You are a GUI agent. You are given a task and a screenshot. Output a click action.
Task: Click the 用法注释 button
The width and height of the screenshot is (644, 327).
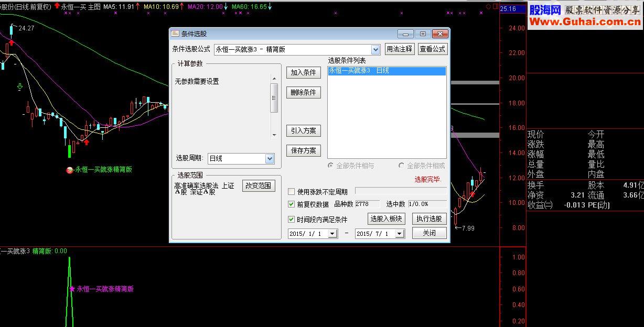(x=400, y=49)
